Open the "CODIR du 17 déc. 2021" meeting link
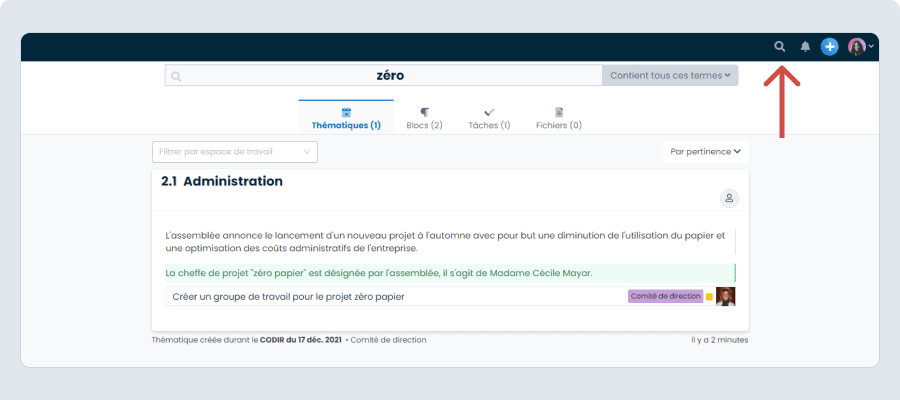The image size is (900, 400). coord(301,340)
